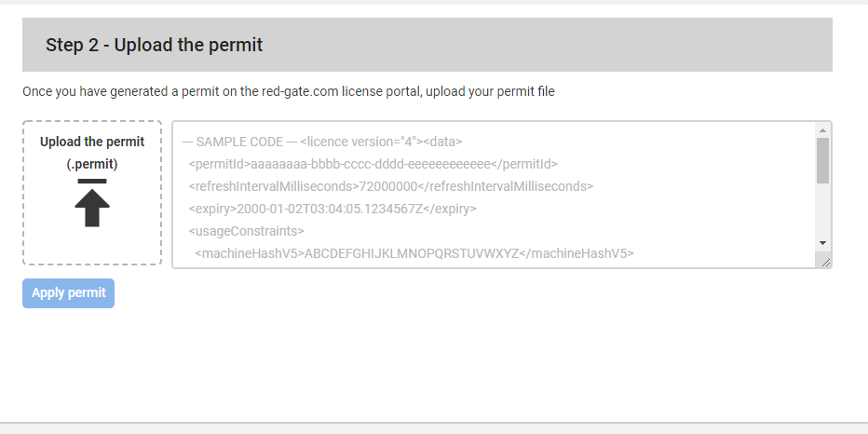
Task: Click the textarea resize grip icon
Action: [825, 263]
